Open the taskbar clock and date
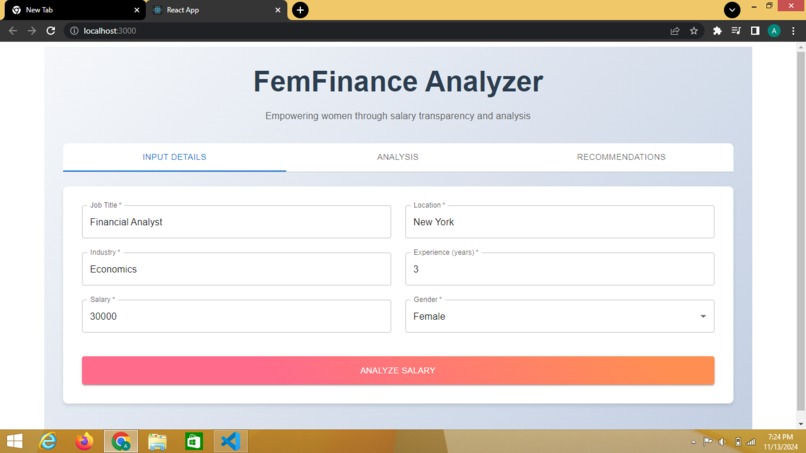The height and width of the screenshot is (453, 806). pos(780,442)
